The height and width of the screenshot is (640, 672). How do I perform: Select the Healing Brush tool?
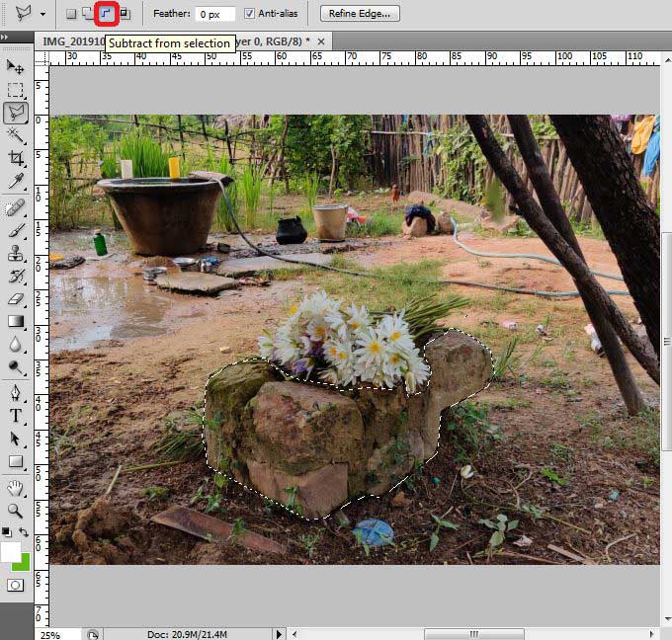16,208
